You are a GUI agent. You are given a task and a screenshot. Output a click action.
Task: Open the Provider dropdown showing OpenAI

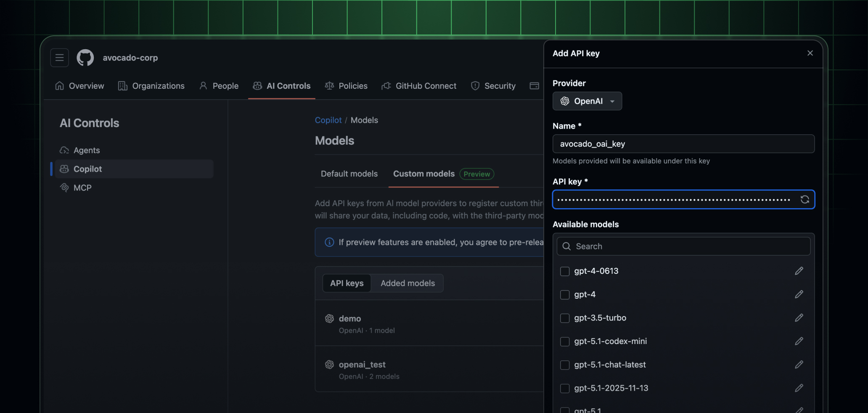pyautogui.click(x=587, y=101)
